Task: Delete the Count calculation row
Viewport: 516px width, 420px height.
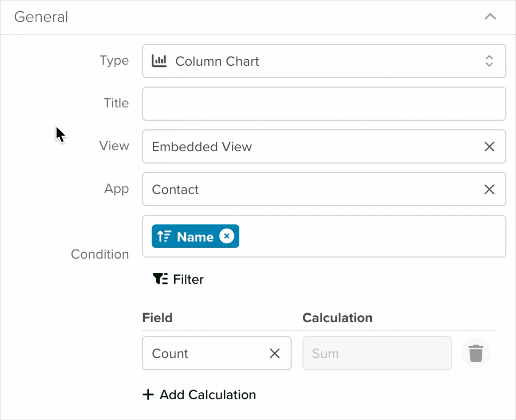Action: click(476, 353)
